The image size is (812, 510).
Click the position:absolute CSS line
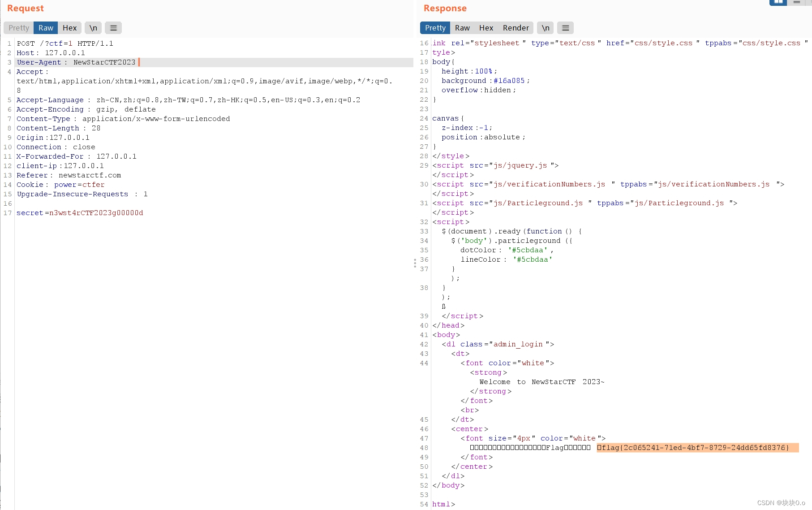[x=483, y=137]
